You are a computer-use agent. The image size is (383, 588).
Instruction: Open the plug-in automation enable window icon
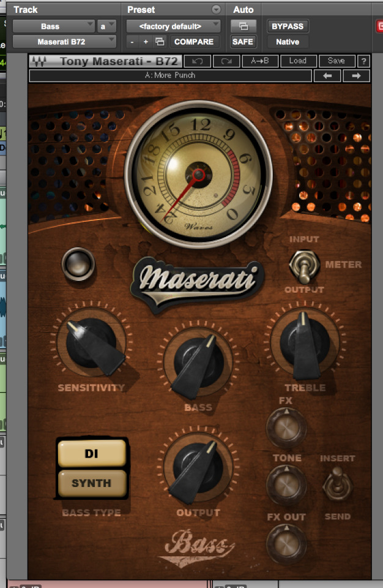244,26
